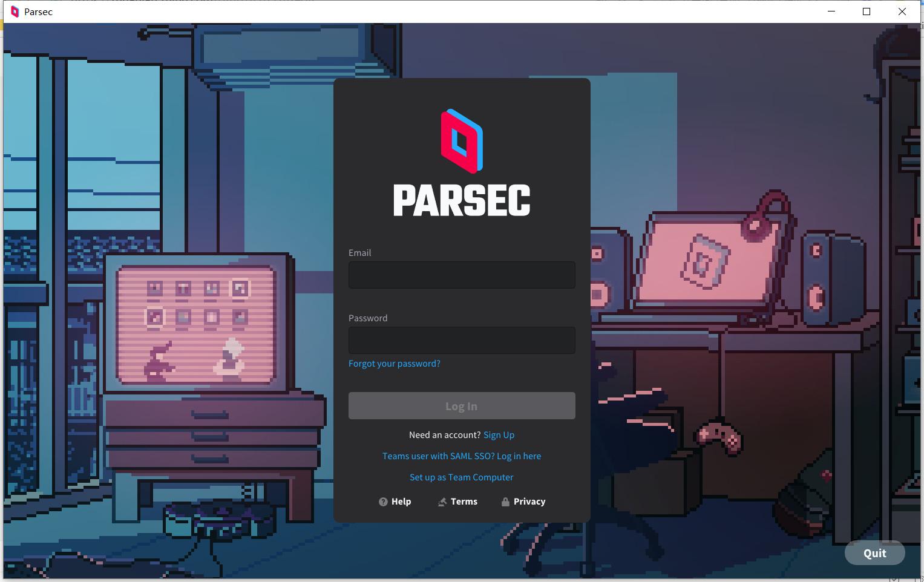
Task: Click the Terms gavel icon
Action: [x=441, y=501]
